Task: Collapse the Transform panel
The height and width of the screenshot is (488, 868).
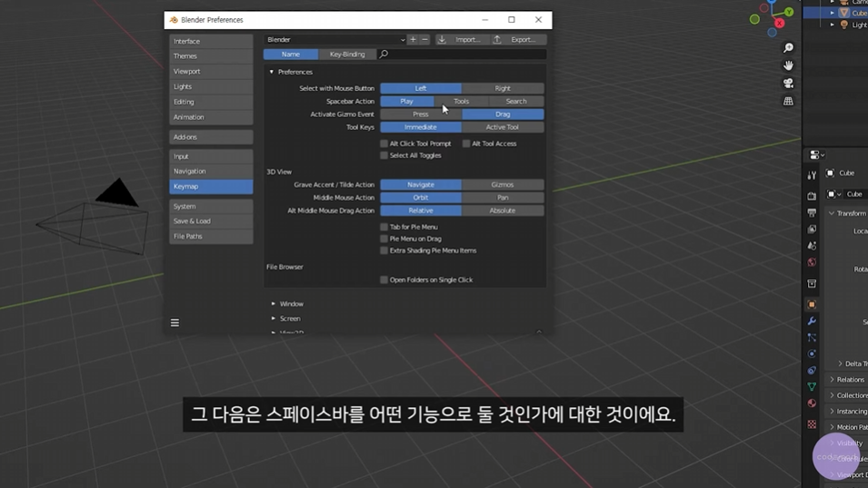Action: click(x=832, y=214)
